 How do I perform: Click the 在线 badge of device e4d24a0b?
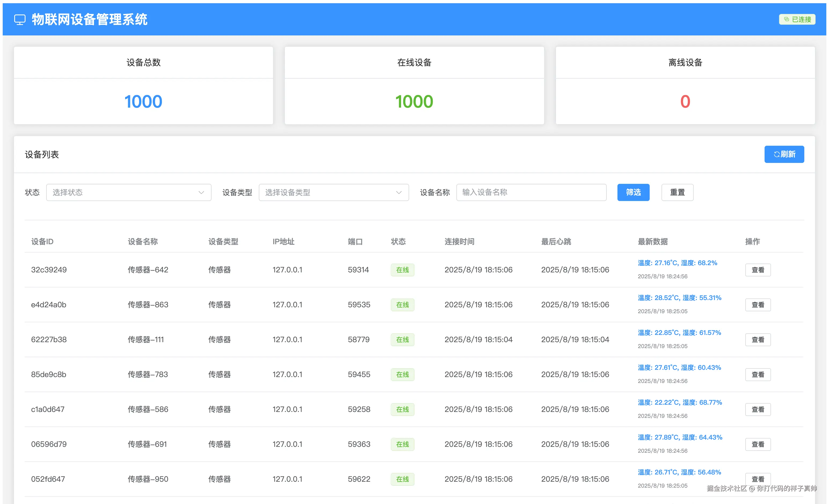tap(402, 305)
